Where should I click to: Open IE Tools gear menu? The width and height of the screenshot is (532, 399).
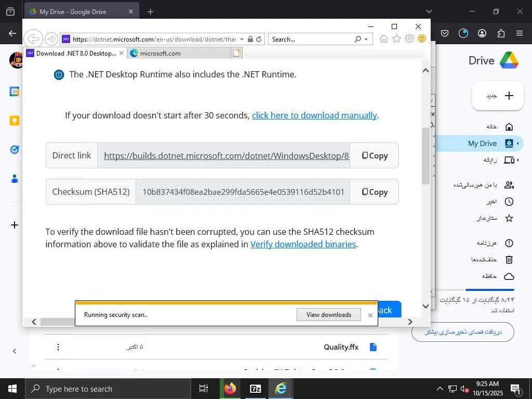(x=409, y=38)
